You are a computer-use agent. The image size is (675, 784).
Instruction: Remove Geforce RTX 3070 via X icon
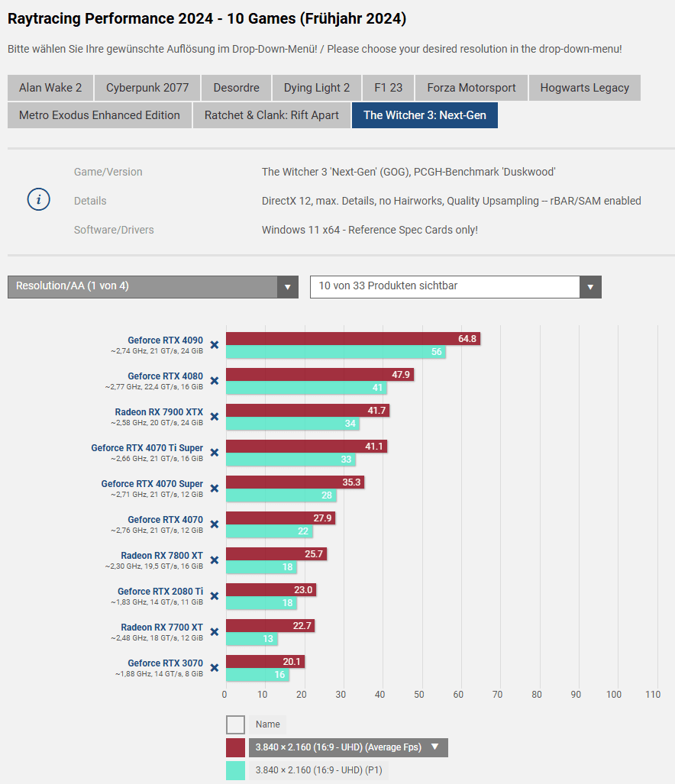coord(215,668)
